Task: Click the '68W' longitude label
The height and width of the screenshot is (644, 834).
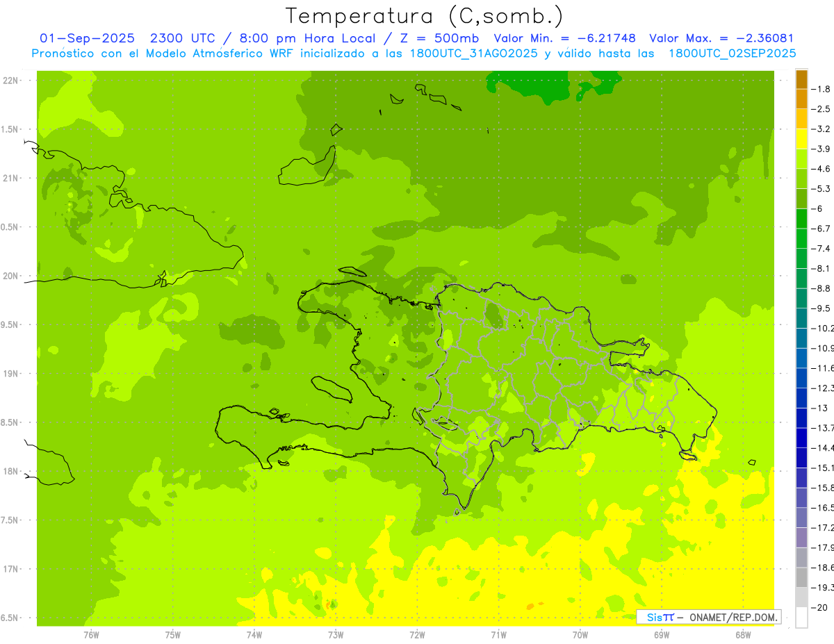Action: 742,635
